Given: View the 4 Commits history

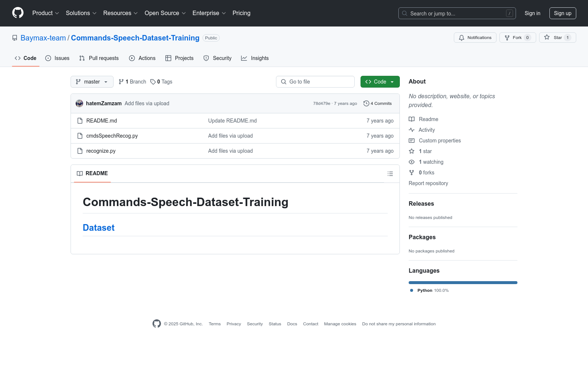Looking at the screenshot, I should click(377, 103).
